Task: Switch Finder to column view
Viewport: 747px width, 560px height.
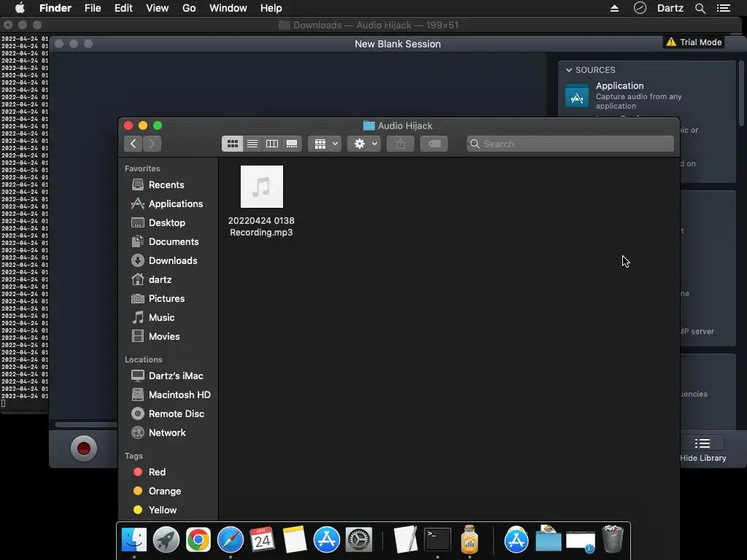Action: point(272,144)
